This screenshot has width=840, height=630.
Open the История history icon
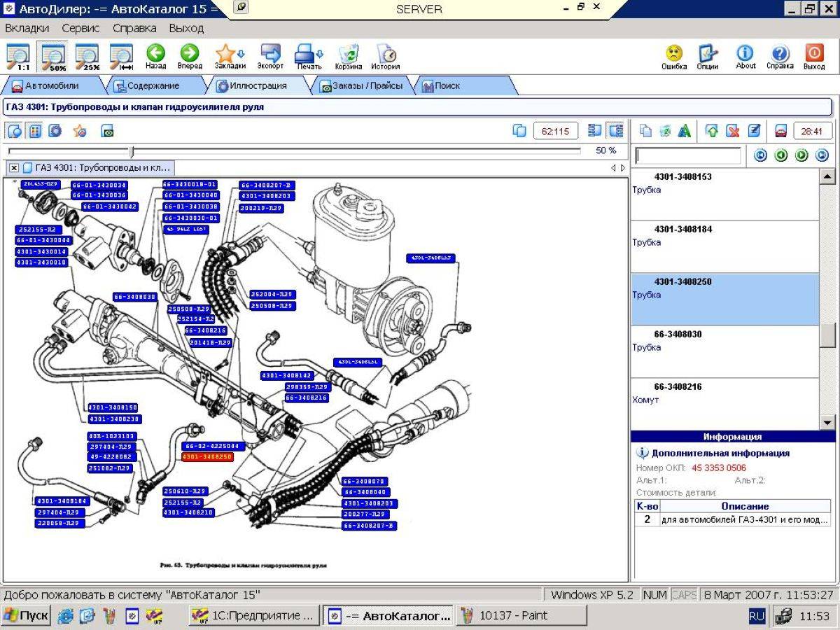[x=386, y=54]
